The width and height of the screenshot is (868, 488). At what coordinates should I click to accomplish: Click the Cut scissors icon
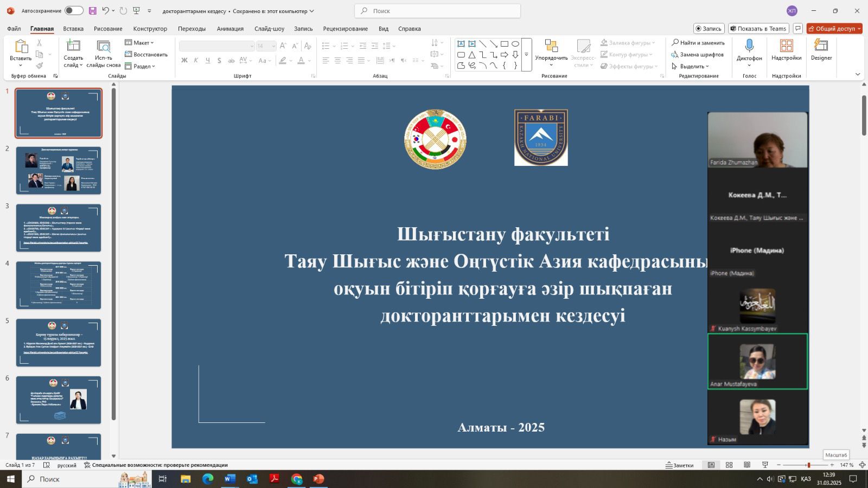[x=39, y=42]
